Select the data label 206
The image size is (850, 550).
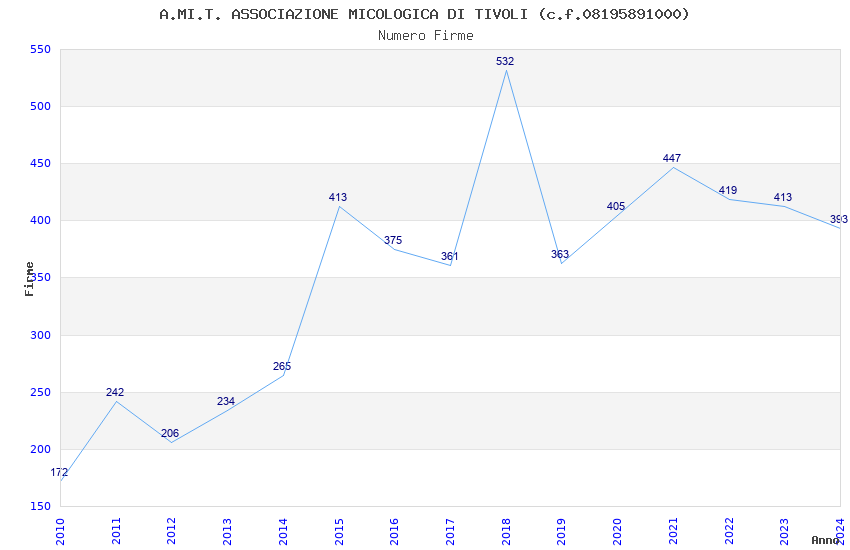tap(170, 433)
